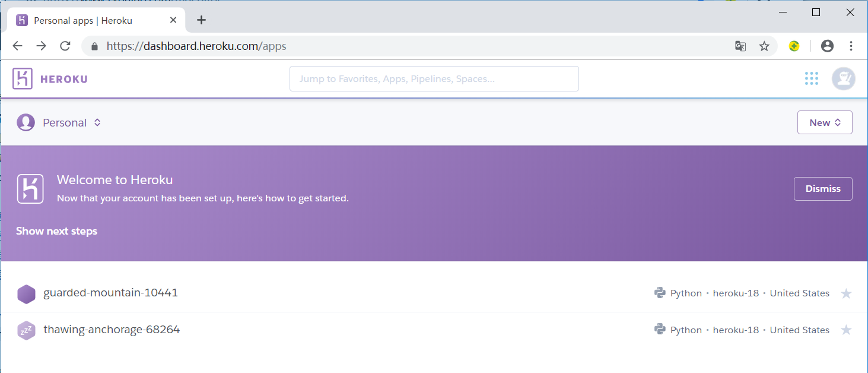This screenshot has height=373, width=868.
Task: Click the Personal account avatar icon
Action: coord(26,122)
